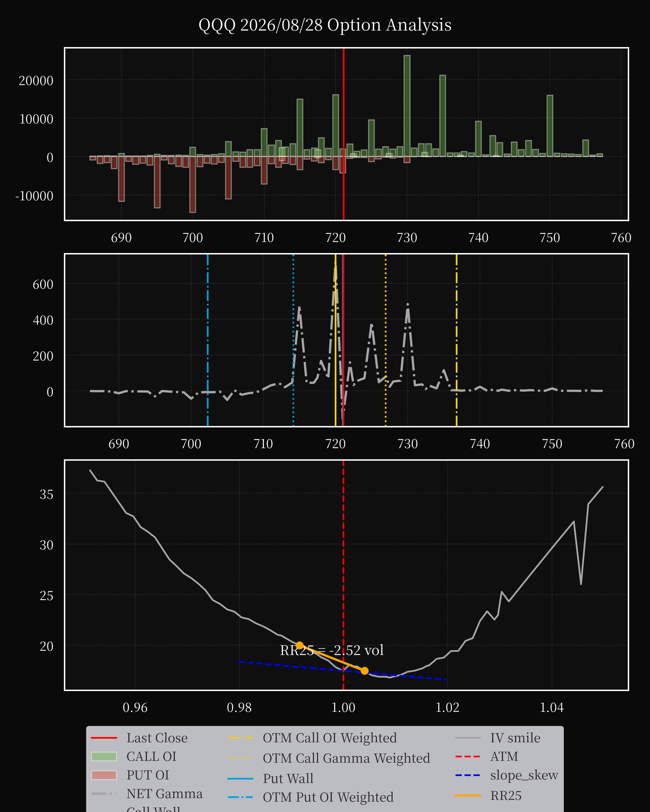
Task: Click the tall green call OI bar at 750
Action: pyautogui.click(x=550, y=126)
